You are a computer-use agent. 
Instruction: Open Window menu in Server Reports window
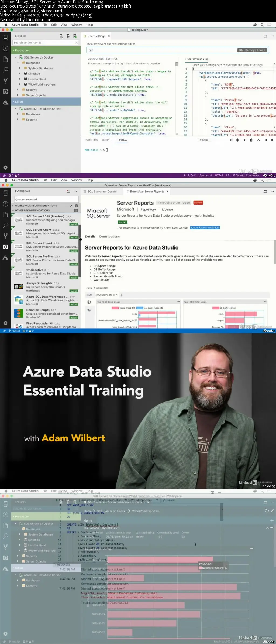click(77, 180)
